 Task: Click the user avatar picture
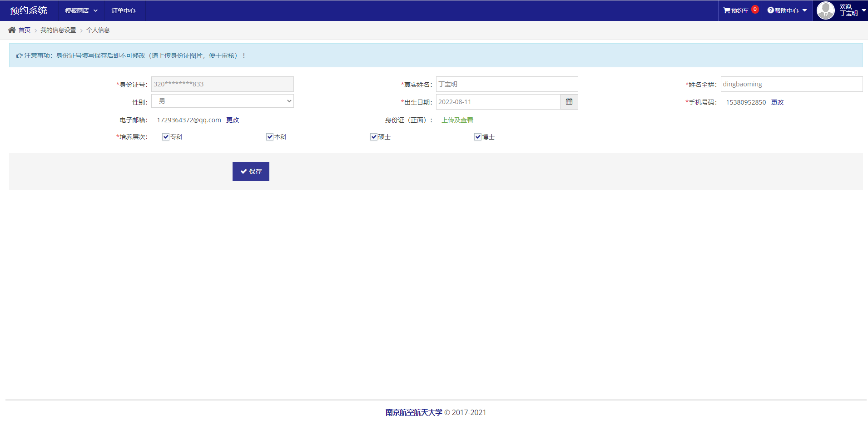click(825, 10)
